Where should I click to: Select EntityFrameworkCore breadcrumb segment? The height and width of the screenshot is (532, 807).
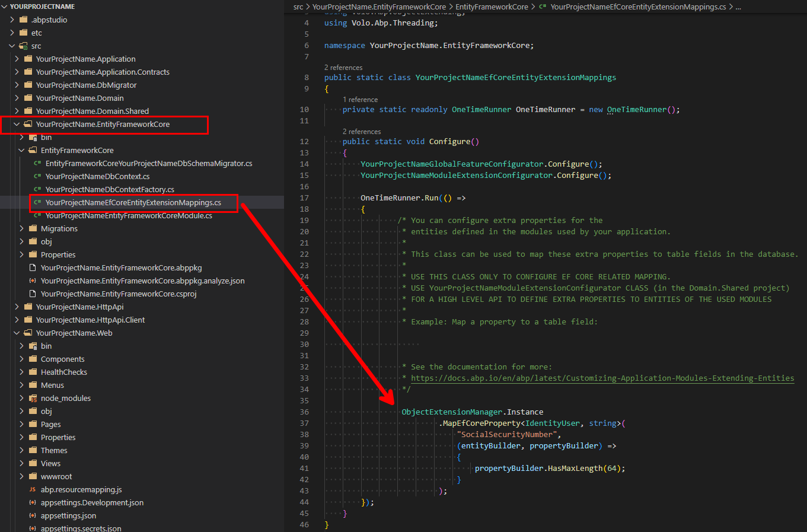492,7
